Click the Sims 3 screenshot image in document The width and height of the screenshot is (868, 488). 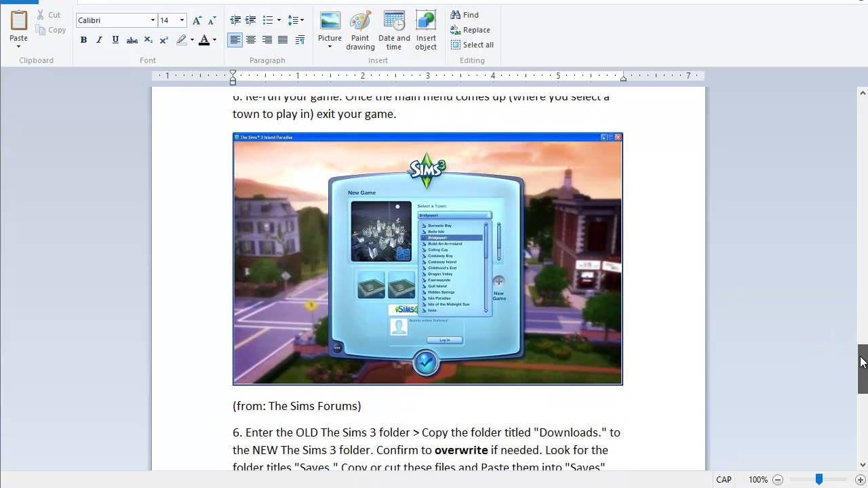pyautogui.click(x=427, y=259)
